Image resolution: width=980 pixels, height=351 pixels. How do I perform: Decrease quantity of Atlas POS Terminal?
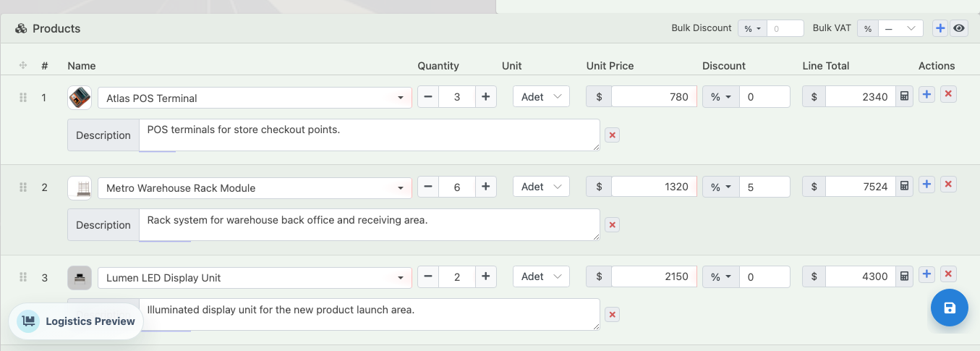pos(428,97)
